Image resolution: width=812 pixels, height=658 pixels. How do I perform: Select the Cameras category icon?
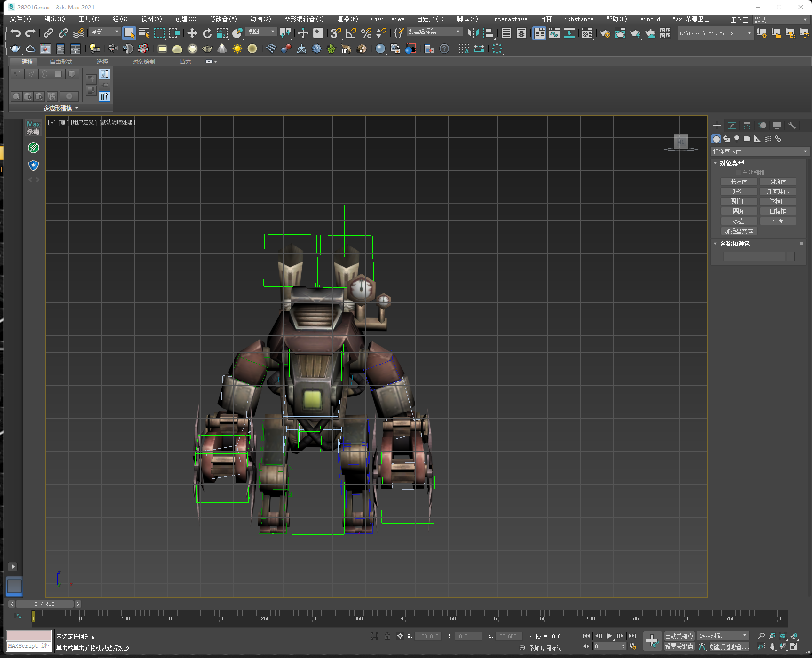[x=747, y=139]
